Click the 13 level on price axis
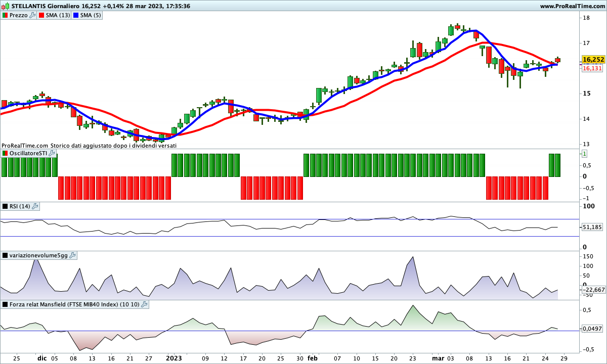The height and width of the screenshot is (364, 607). coord(586,144)
